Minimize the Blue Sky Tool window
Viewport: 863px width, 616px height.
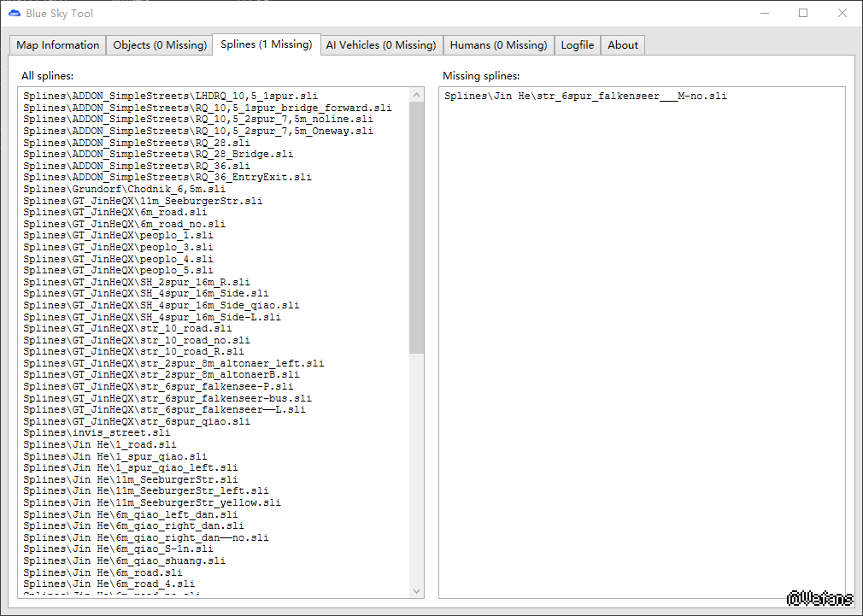point(765,13)
